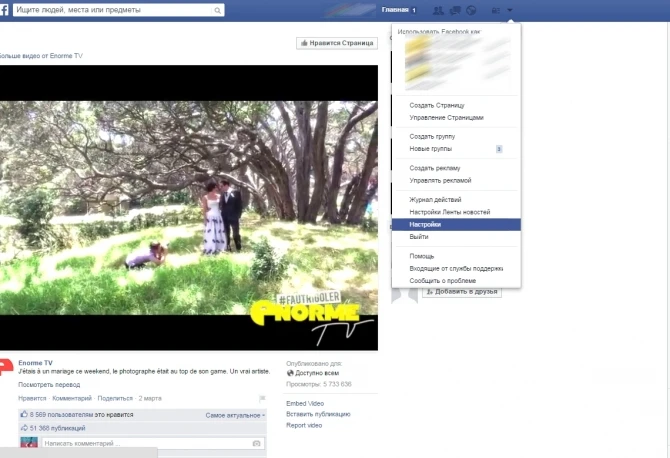Select Создать группу menu item

(432, 136)
